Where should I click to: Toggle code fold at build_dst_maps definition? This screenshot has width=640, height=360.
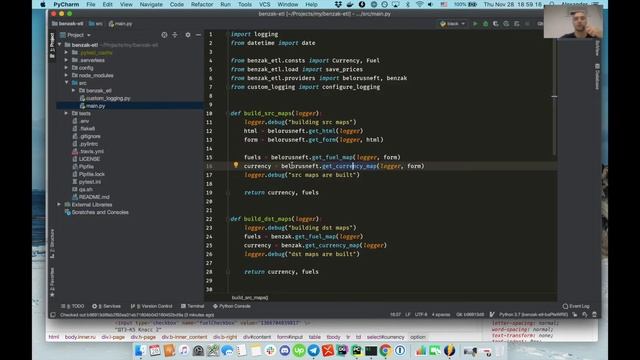[227, 219]
